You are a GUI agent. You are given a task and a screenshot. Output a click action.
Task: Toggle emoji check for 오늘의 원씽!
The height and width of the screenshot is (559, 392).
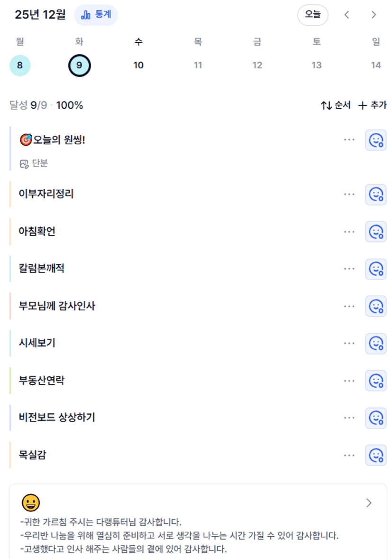pos(375,140)
